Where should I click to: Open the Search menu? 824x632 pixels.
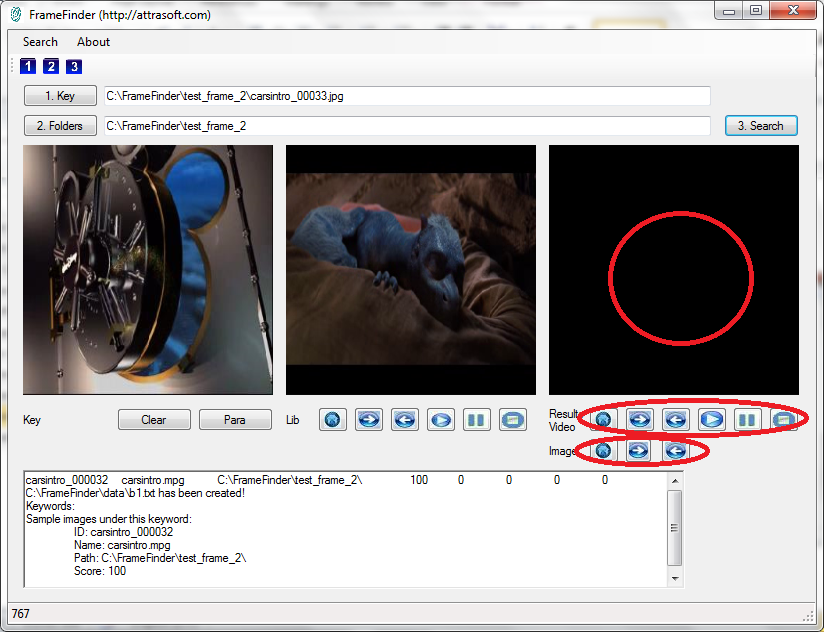[x=40, y=42]
